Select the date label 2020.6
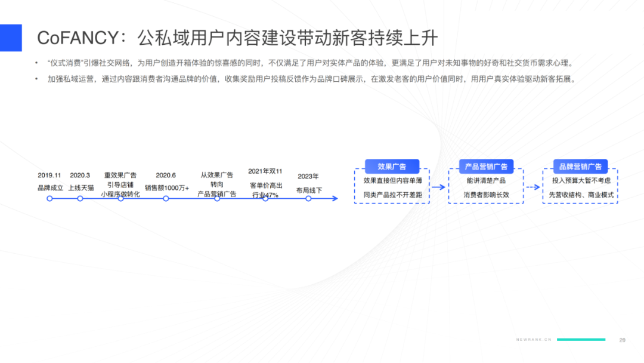The width and height of the screenshot is (644, 363). click(x=166, y=175)
